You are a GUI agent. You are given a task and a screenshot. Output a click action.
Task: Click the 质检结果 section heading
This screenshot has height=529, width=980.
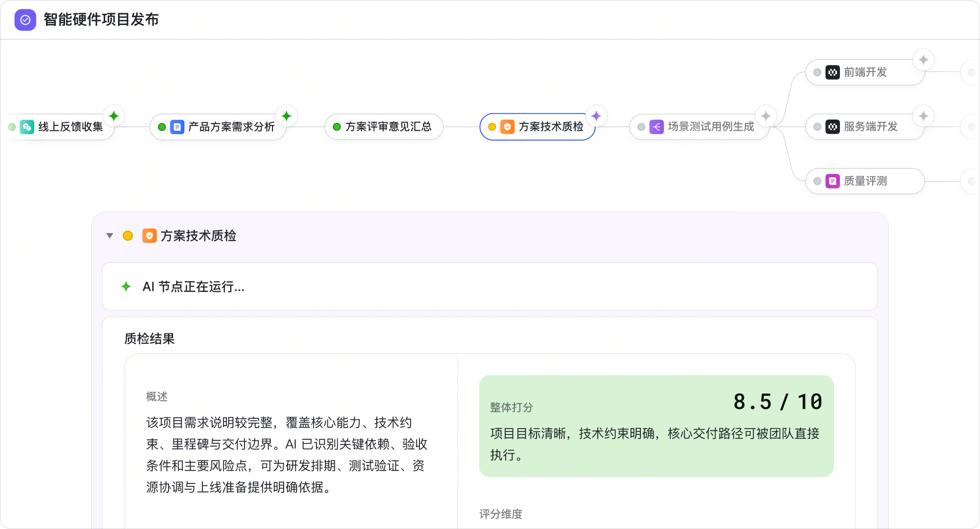coord(149,339)
